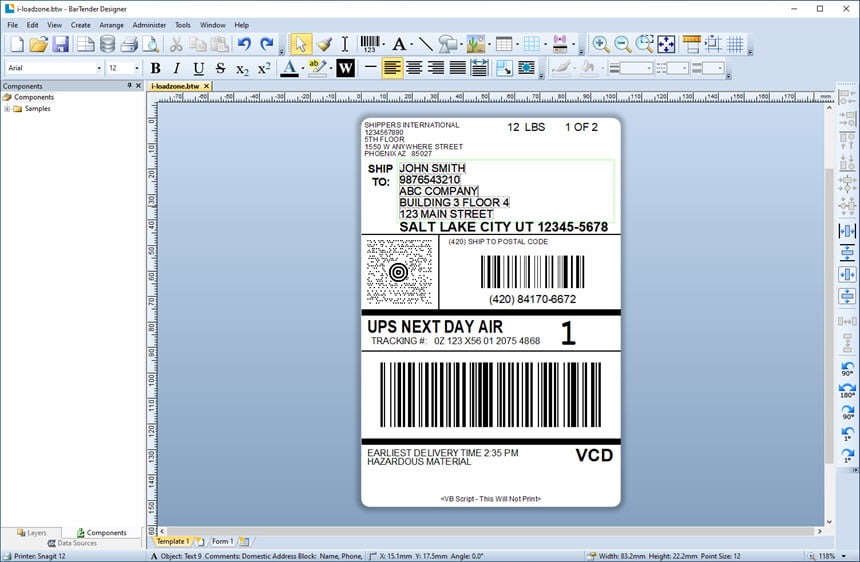This screenshot has height=562, width=860.
Task: Select the pointer tool
Action: pos(301,44)
